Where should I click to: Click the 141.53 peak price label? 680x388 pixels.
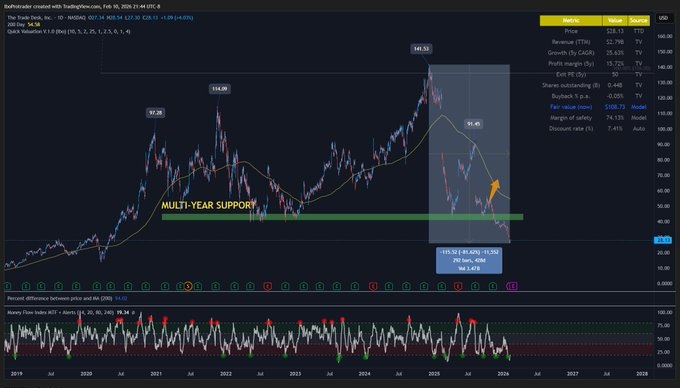(x=421, y=49)
